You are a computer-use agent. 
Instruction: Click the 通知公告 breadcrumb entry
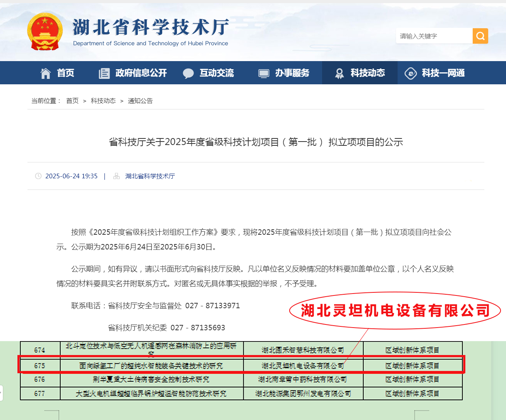141,101
